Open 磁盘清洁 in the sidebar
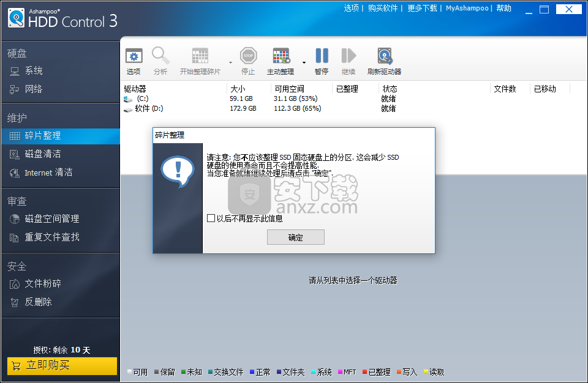Viewport: 588px width, 383px height. tap(61, 154)
